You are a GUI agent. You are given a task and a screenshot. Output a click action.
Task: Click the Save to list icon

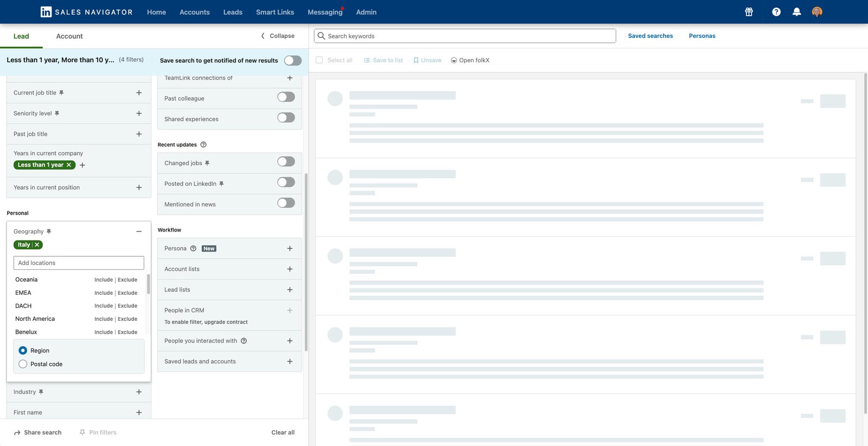click(x=367, y=60)
